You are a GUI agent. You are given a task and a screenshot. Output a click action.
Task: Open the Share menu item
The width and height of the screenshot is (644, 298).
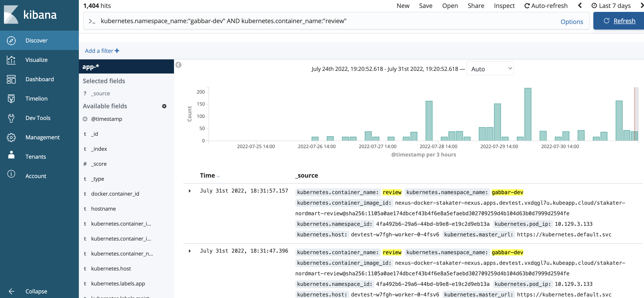[476, 6]
